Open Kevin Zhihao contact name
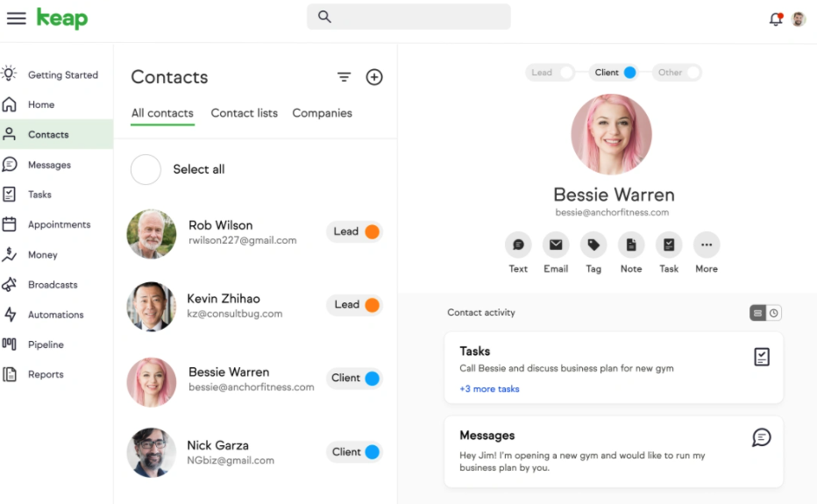Screen dimensions: 817x504 click(x=224, y=299)
